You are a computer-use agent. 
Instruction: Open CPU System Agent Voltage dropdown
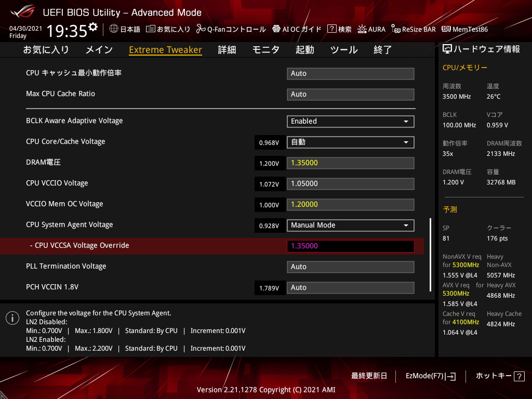(351, 225)
